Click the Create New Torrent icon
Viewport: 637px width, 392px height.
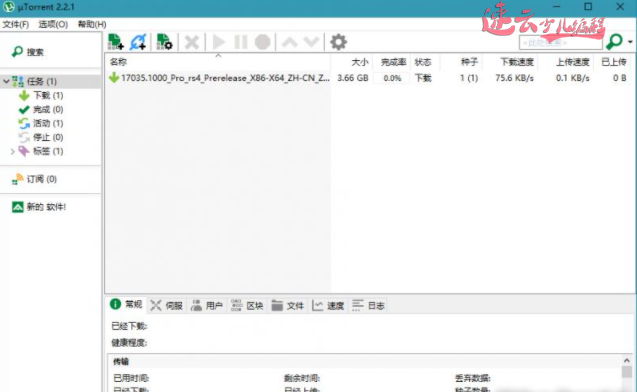[x=165, y=42]
